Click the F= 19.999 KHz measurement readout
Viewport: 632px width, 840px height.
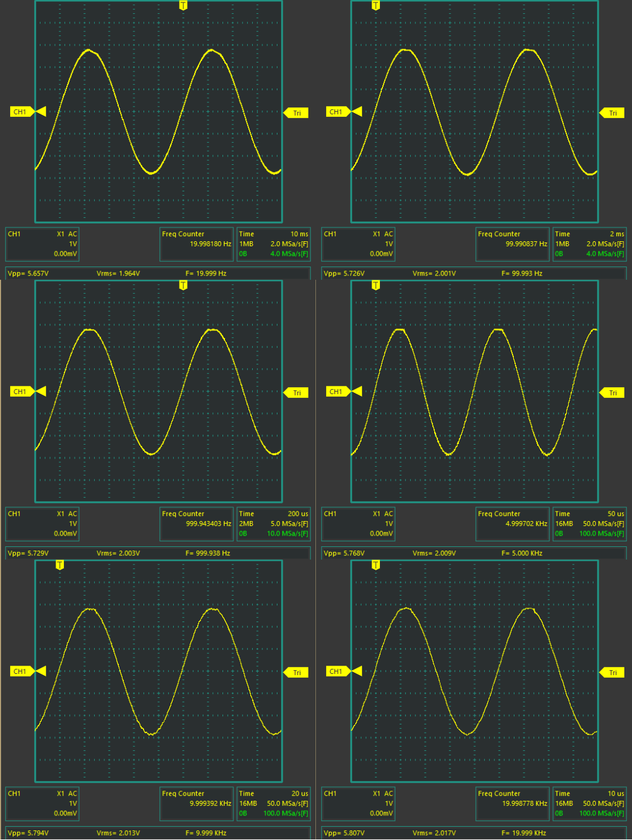(x=523, y=833)
